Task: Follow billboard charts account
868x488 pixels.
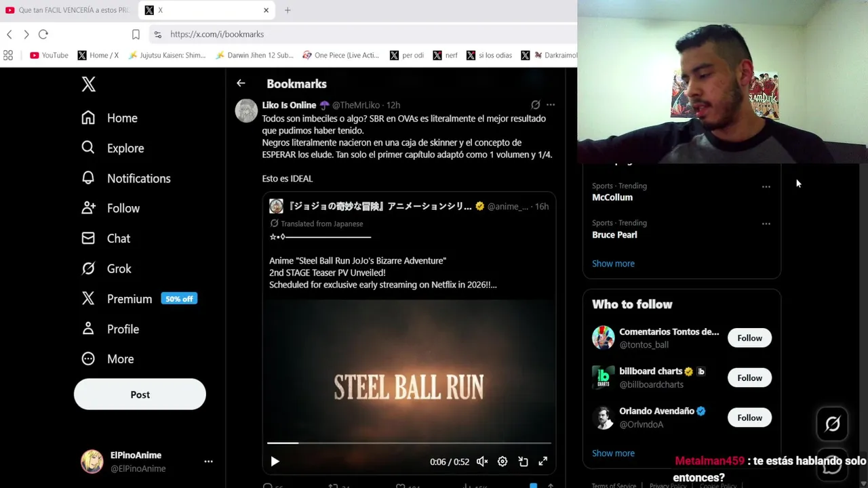Action: [x=749, y=378]
